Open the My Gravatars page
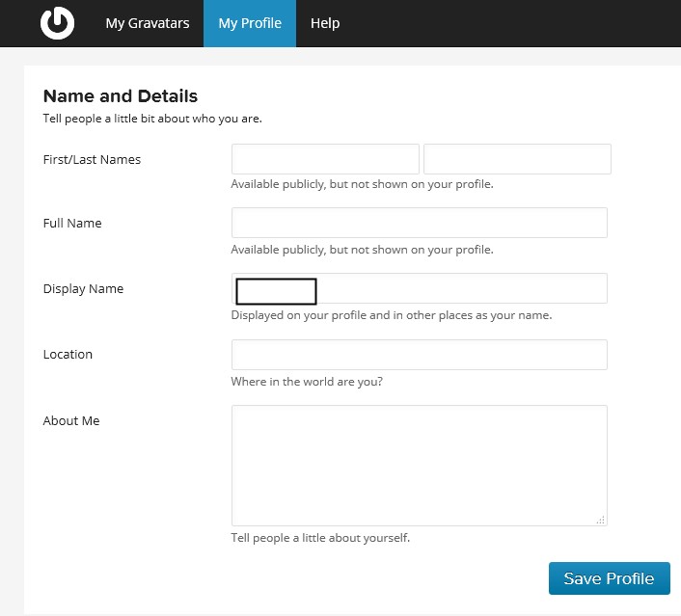Image resolution: width=681 pixels, height=616 pixels. (x=147, y=23)
